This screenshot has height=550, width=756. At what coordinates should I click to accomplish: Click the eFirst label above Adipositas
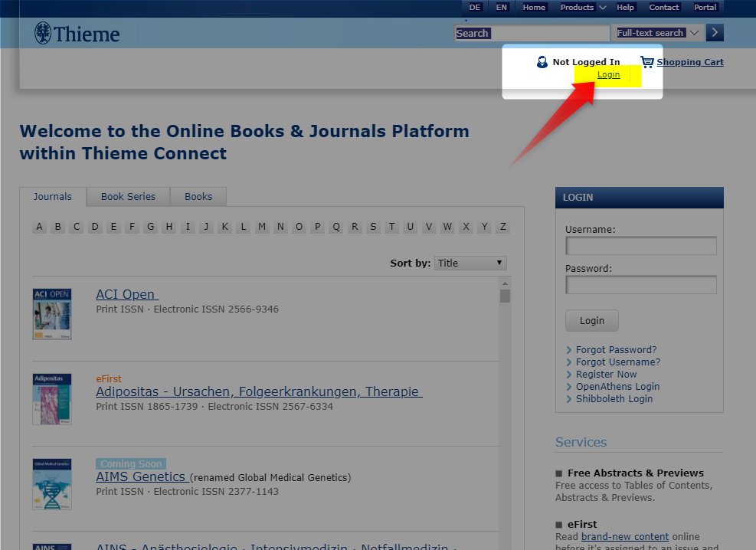(x=109, y=379)
